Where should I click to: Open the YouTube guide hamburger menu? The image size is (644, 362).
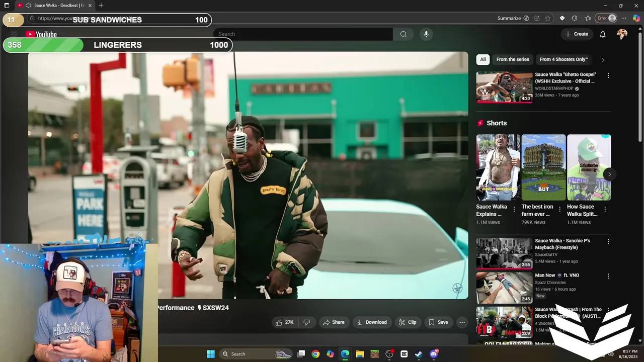14,34
